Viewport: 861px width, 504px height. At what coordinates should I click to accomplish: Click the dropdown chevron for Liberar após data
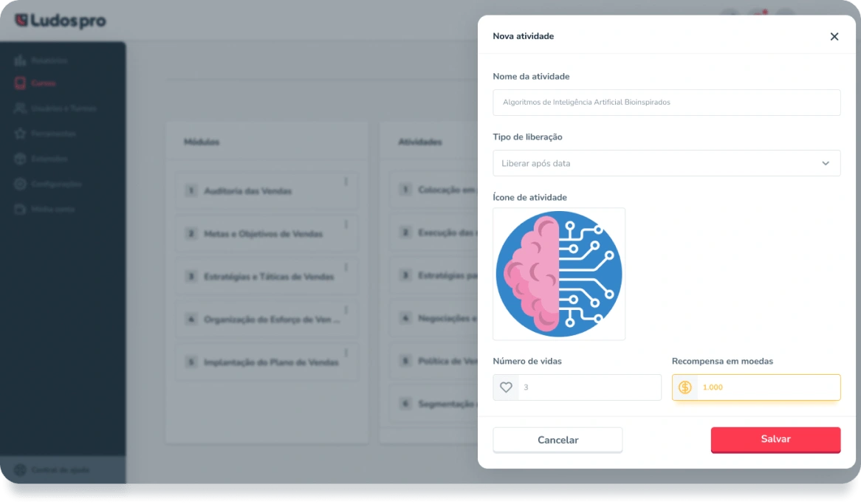[x=826, y=163]
